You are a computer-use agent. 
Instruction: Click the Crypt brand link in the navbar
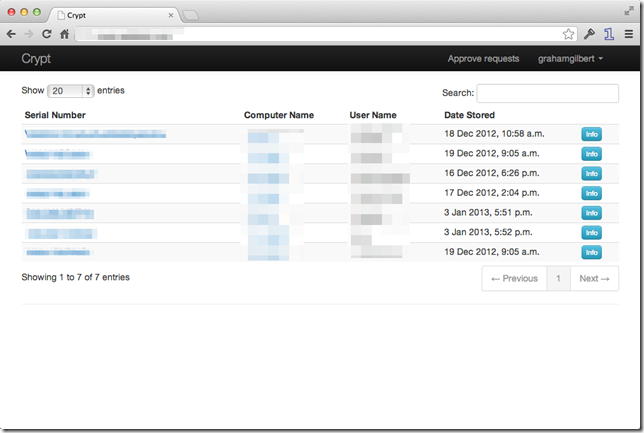[36, 59]
